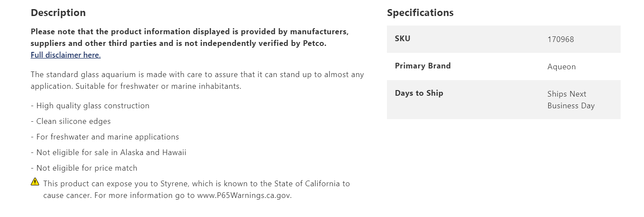
Task: Click the SKU number 170968
Action: click(x=560, y=39)
